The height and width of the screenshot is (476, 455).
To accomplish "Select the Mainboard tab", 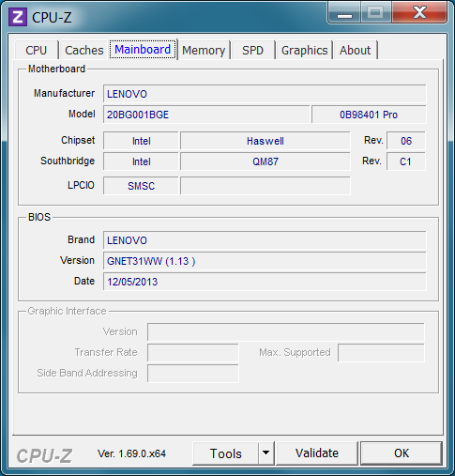I will (143, 50).
